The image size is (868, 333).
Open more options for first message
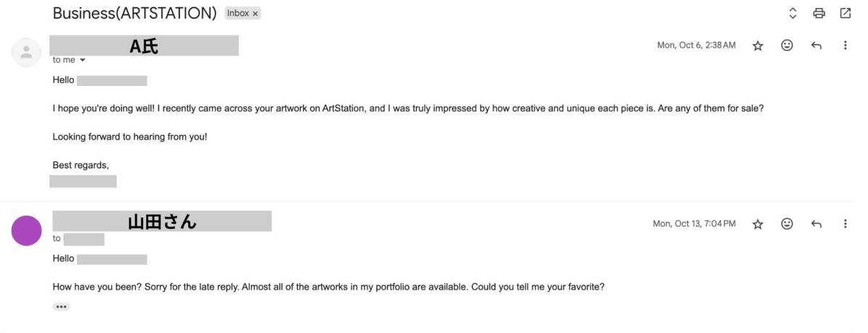[x=845, y=46]
